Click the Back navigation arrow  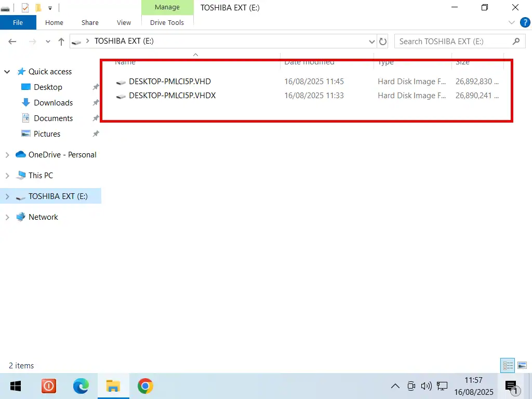click(12, 42)
